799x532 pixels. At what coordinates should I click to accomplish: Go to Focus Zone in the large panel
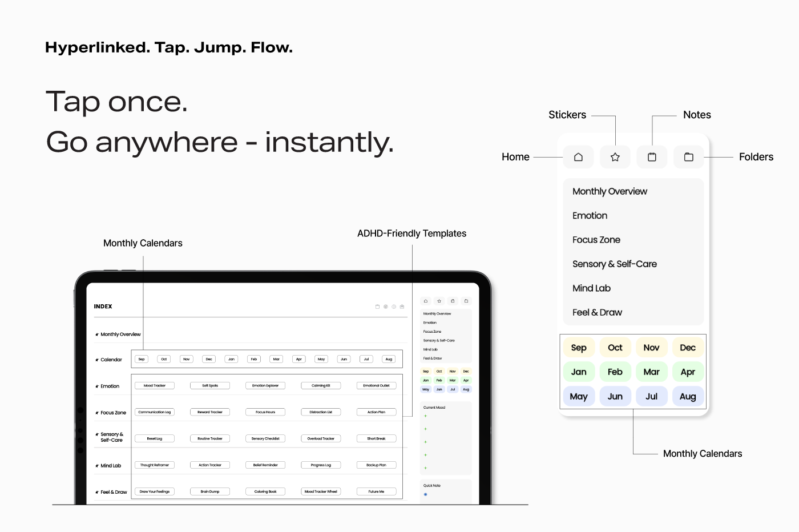click(596, 240)
